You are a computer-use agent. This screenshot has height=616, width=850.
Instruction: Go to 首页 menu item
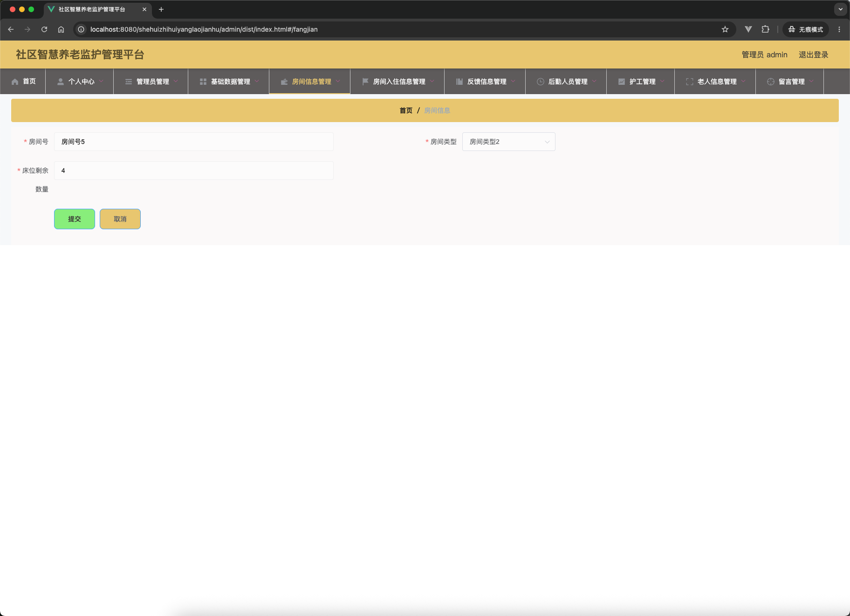(23, 82)
